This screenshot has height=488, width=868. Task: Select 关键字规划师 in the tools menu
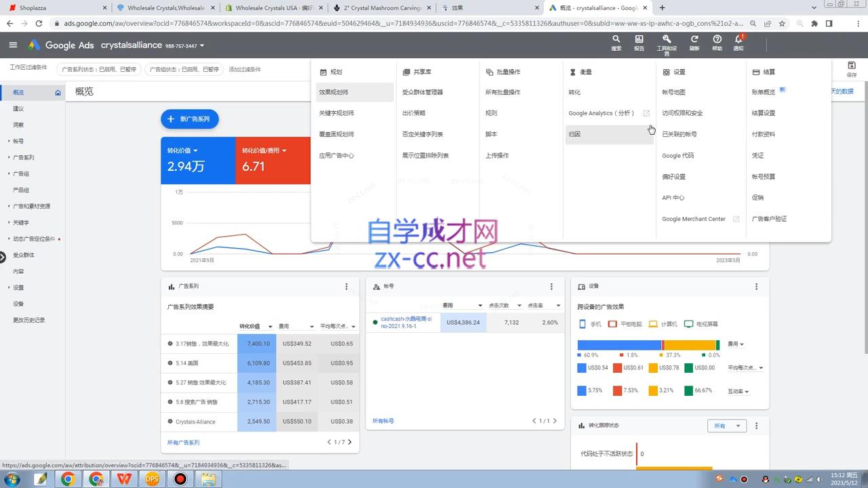coord(336,113)
